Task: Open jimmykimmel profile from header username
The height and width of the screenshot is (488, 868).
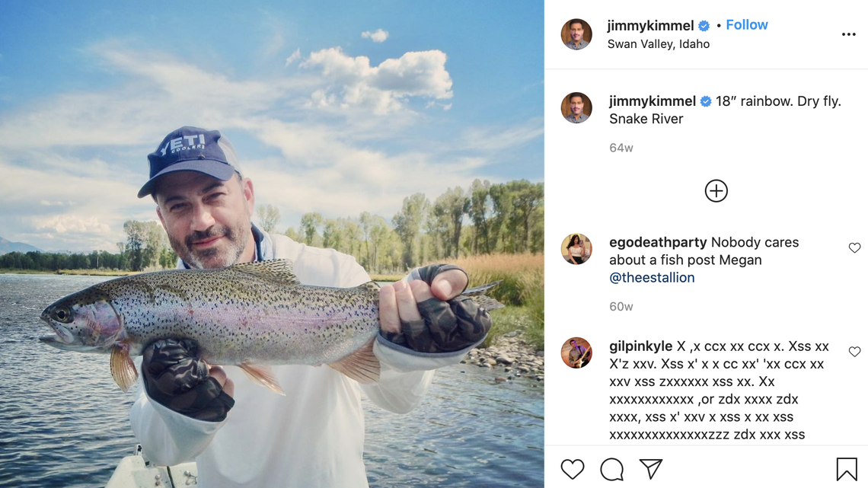Action: 650,26
